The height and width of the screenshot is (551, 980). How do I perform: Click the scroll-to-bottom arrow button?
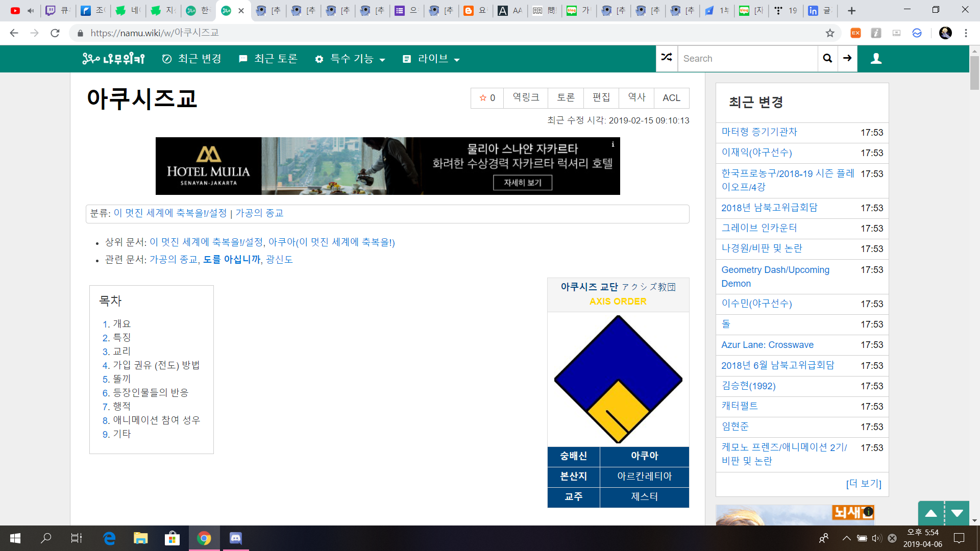click(957, 513)
